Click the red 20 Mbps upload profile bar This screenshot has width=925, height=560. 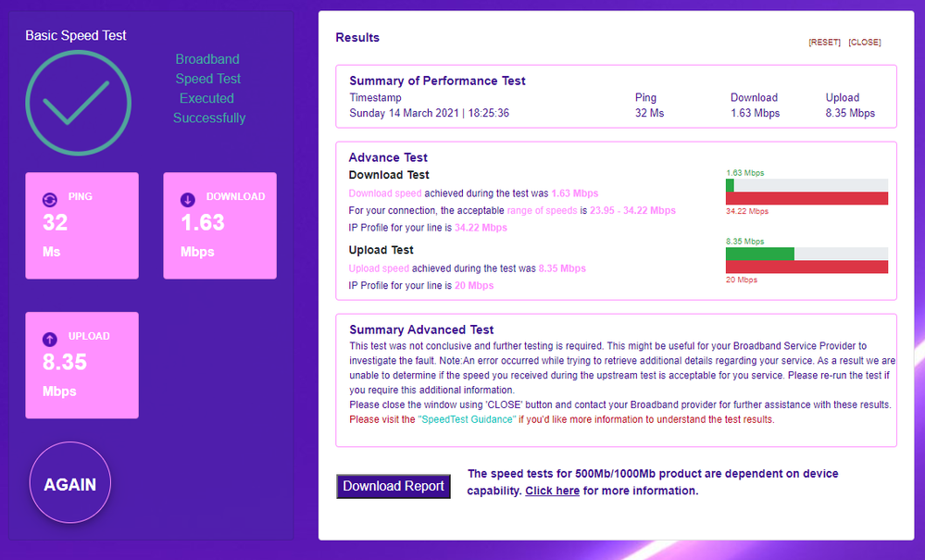tap(806, 267)
